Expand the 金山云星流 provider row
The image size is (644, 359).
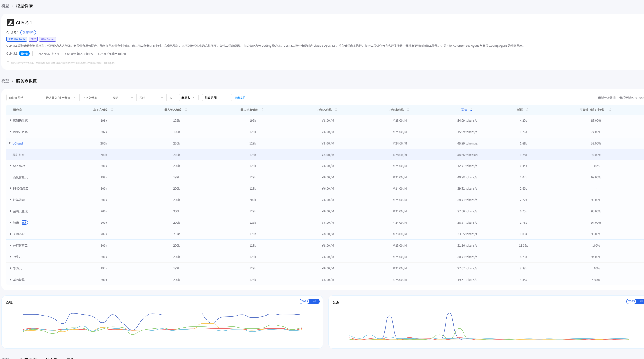[11, 211]
